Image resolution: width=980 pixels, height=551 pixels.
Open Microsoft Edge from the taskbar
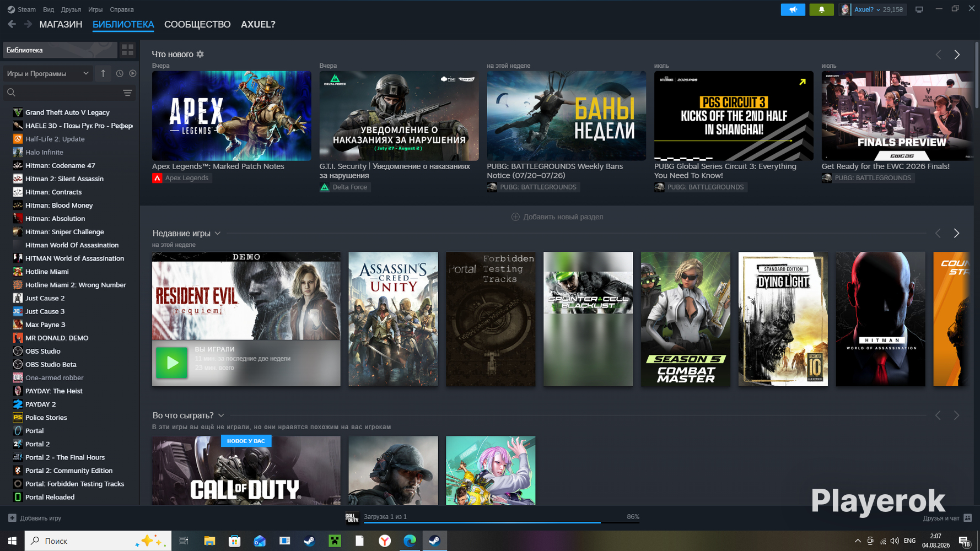(410, 541)
